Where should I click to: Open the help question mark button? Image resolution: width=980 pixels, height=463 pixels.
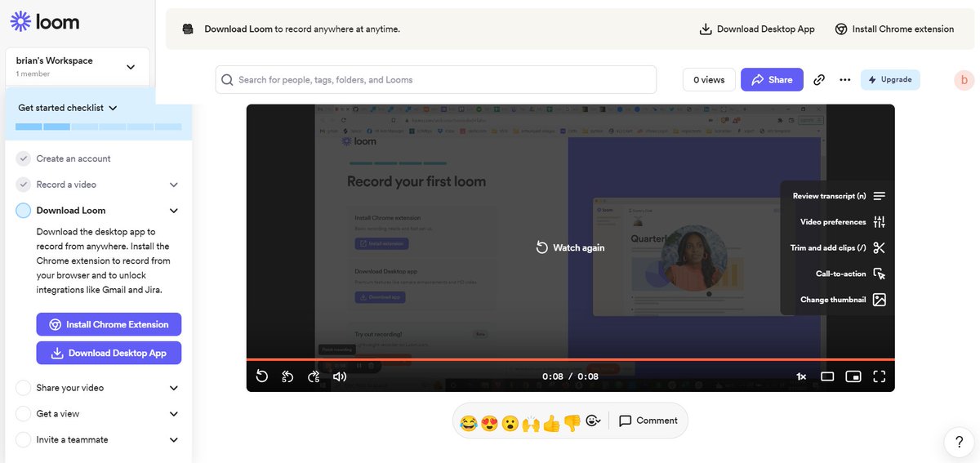959,442
